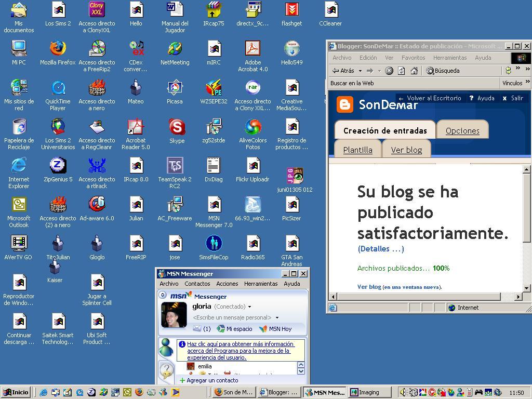The image size is (532, 399).
Task: Switch to the Opciones tab in Blogger
Action: point(462,130)
